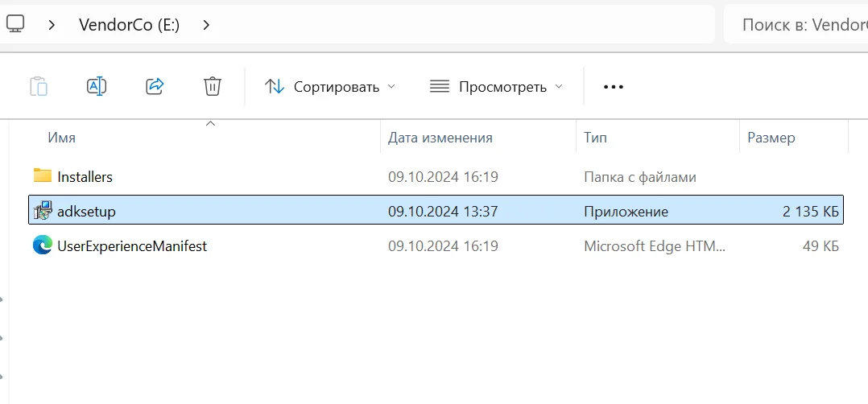Click the Share icon in toolbar
The height and width of the screenshot is (404, 868).
(x=155, y=86)
